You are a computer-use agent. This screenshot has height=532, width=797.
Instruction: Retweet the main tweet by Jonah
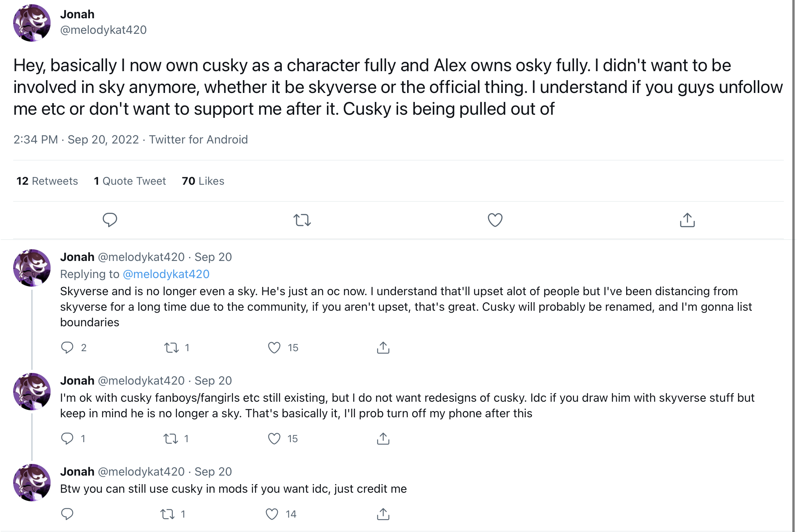coord(302,220)
